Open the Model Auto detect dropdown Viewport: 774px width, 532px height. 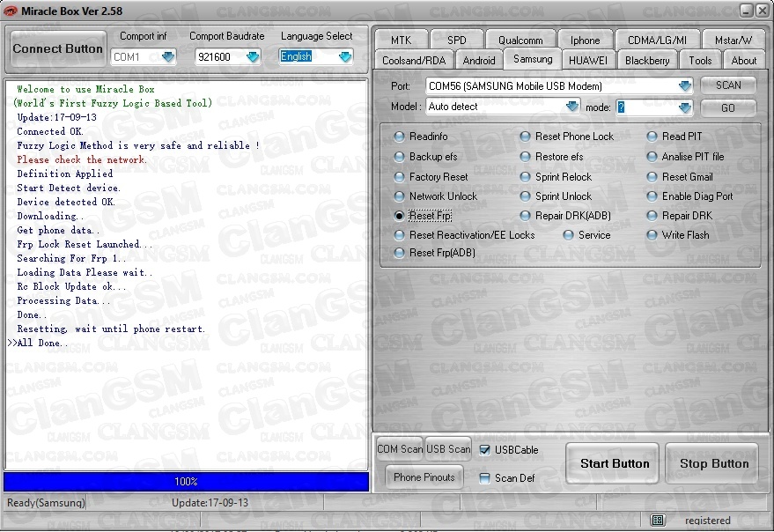(x=571, y=107)
